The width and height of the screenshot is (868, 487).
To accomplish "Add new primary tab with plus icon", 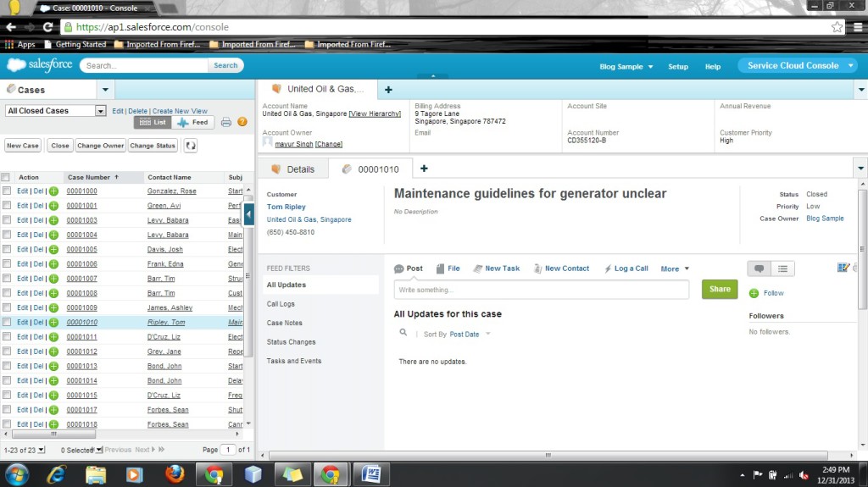I will [388, 89].
